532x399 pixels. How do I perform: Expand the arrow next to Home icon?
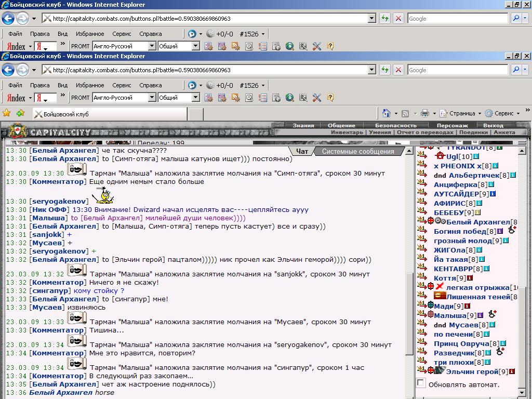pos(395,113)
